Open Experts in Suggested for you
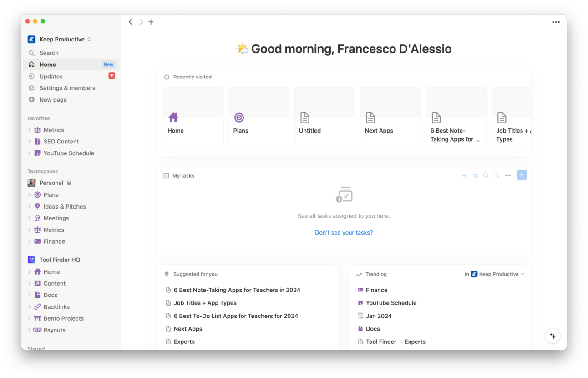The width and height of the screenshot is (588, 378). (184, 342)
